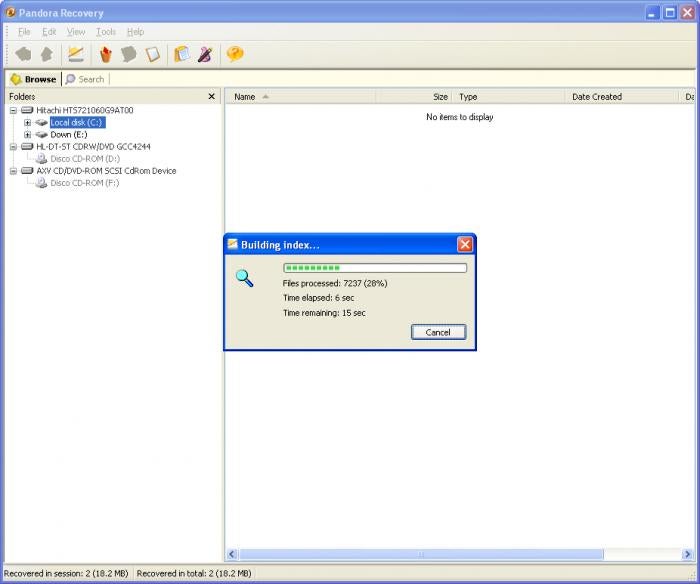700x584 pixels.
Task: Click the Back arrow toolbar icon
Action: [x=23, y=54]
